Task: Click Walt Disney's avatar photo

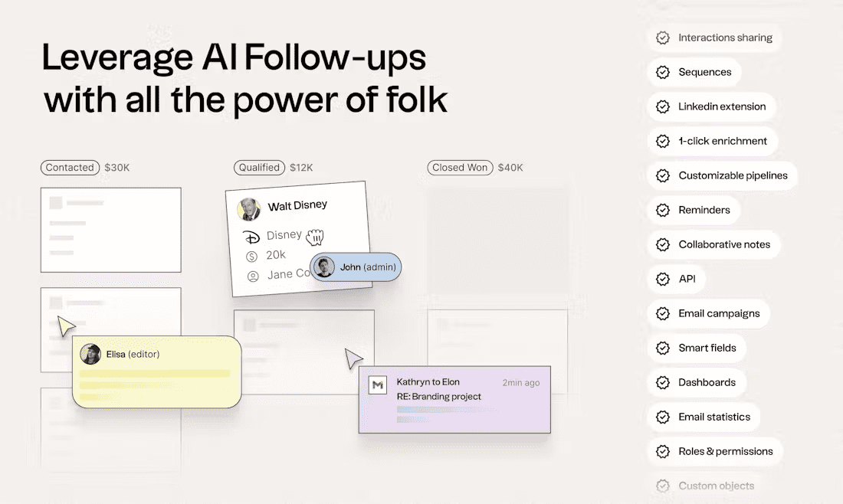Action: pos(249,210)
